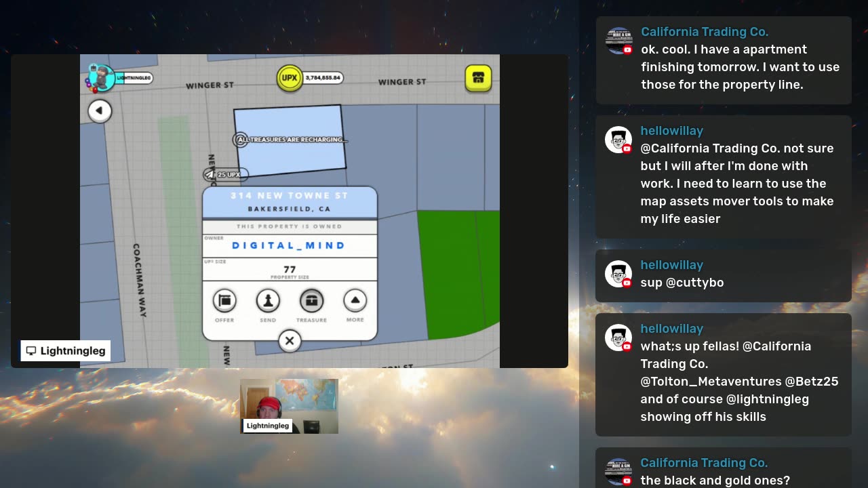This screenshot has width=868, height=488.
Task: Click the property size value 77
Action: 290,269
